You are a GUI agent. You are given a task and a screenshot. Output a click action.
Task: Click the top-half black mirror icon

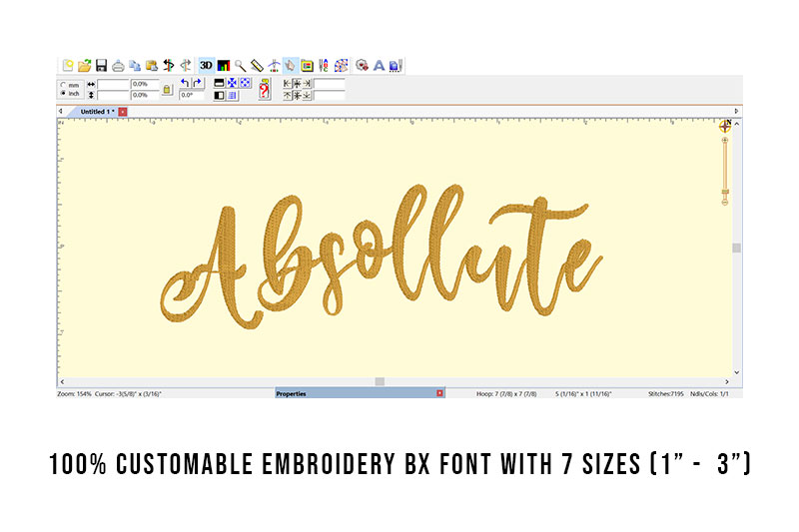point(219,83)
